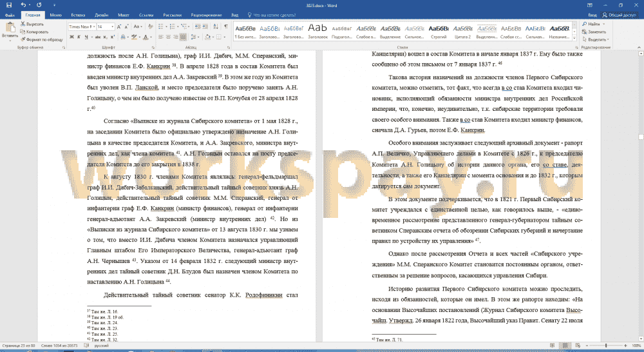Create a bulleted list
644x352 pixels.
click(162, 26)
